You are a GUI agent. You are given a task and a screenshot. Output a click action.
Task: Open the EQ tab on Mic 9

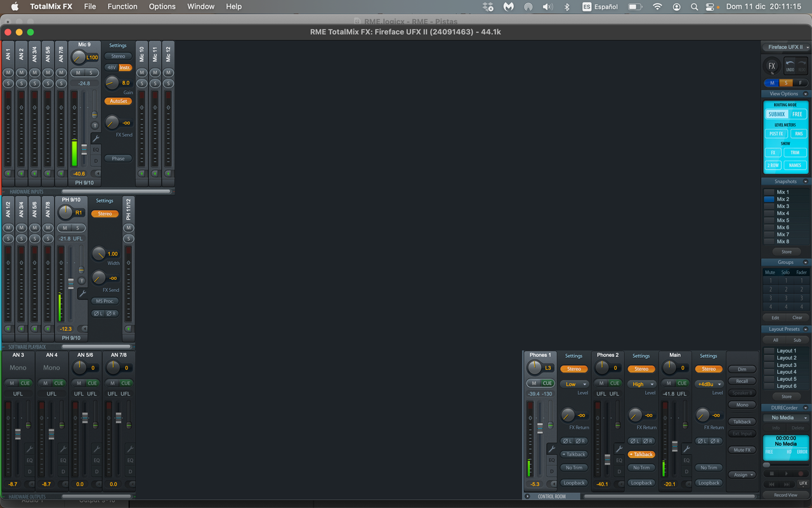pos(96,150)
